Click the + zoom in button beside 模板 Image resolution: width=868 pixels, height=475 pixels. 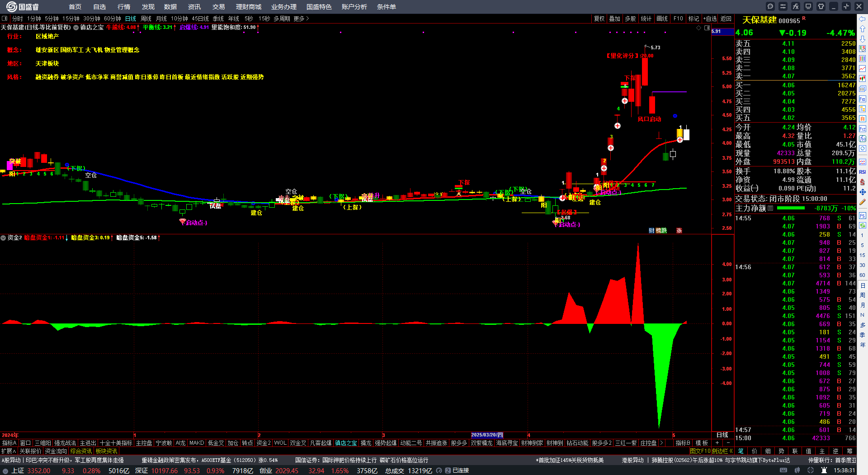[717, 443]
